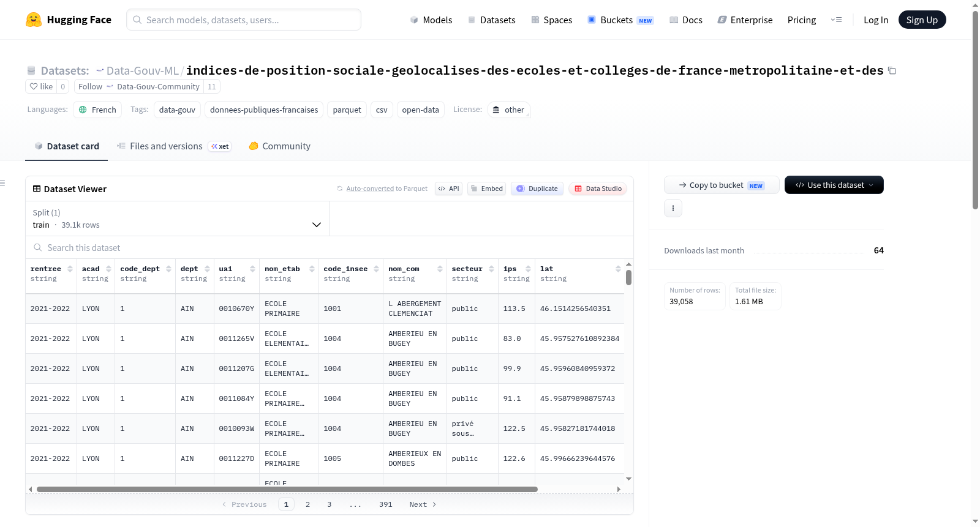Screen dimensions: 980x527
Task: Click the '0010670Y' uai cell
Action: (236, 308)
